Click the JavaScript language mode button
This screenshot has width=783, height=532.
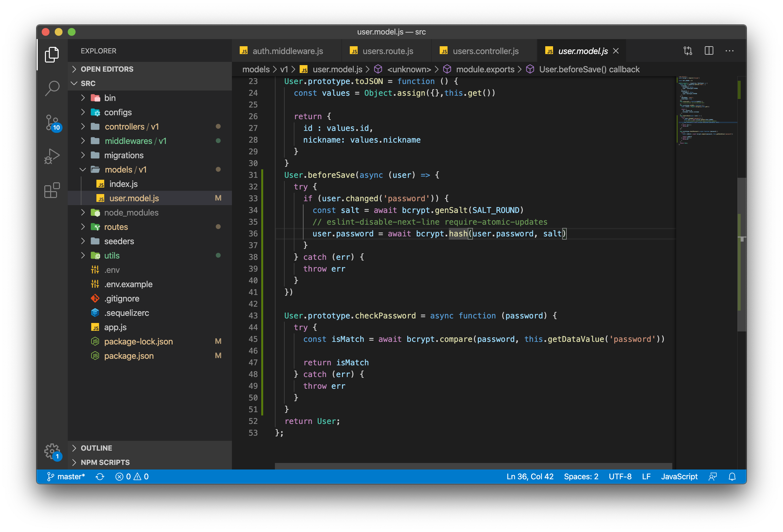(679, 476)
